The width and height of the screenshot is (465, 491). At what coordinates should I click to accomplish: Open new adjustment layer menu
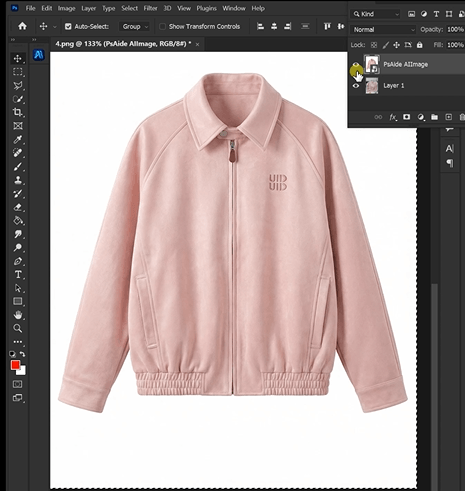tap(421, 117)
